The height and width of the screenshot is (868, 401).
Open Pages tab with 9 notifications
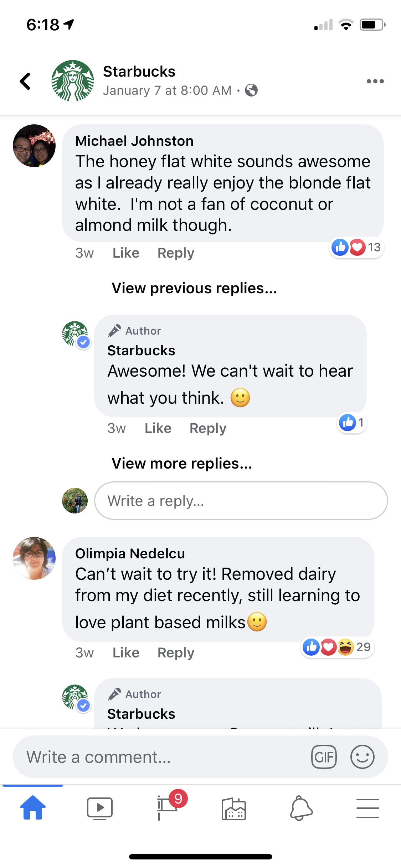(168, 807)
